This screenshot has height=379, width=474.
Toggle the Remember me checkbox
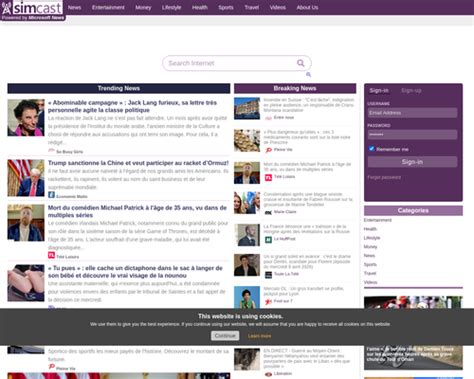coord(372,149)
